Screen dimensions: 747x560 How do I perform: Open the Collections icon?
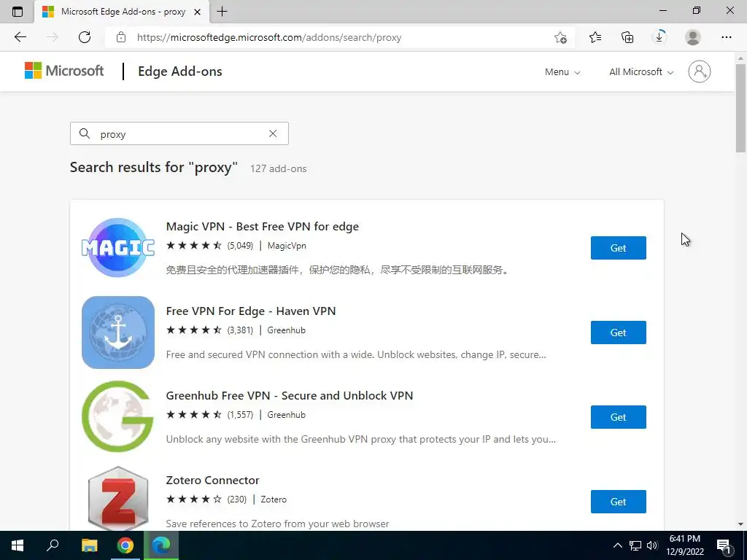627,37
